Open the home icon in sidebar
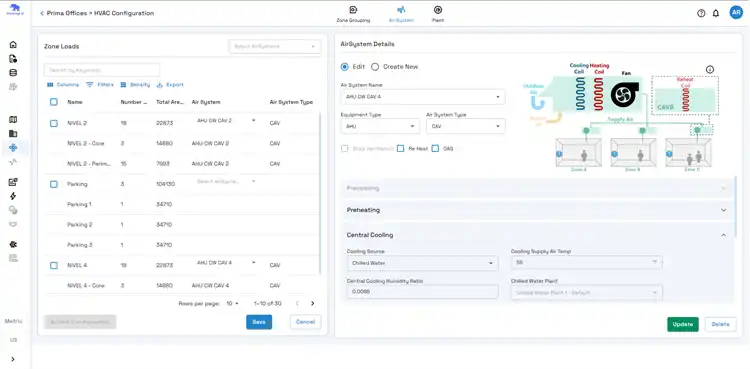Screen dimensions: 750x369 pyautogui.click(x=13, y=45)
